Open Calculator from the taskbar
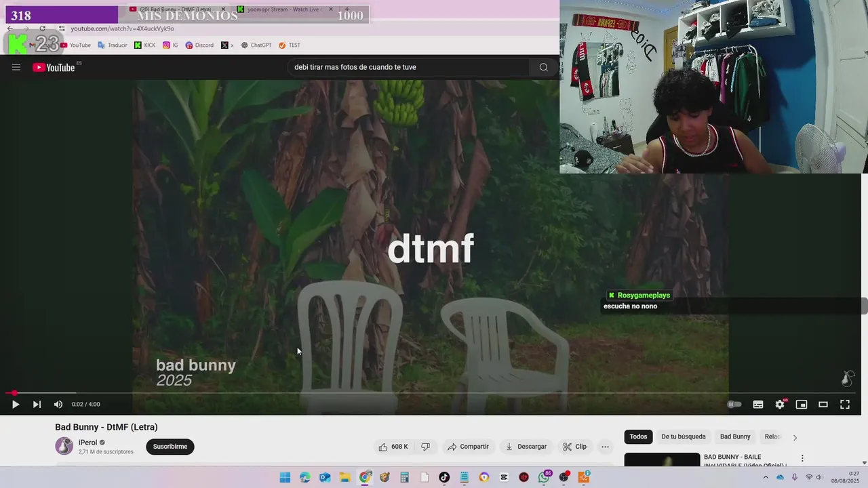 [404, 477]
